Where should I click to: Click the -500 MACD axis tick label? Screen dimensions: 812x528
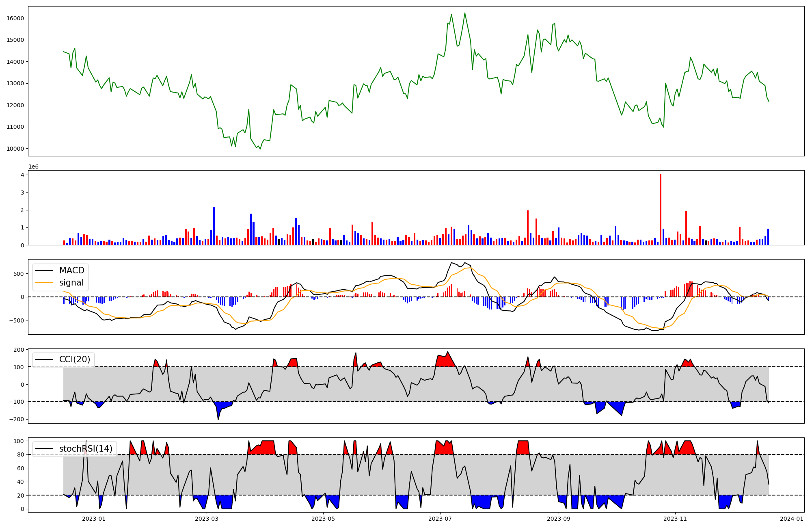tap(17, 320)
